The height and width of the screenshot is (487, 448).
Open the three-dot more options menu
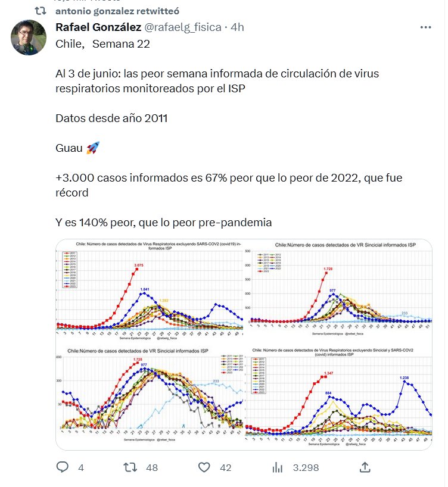[x=425, y=27]
